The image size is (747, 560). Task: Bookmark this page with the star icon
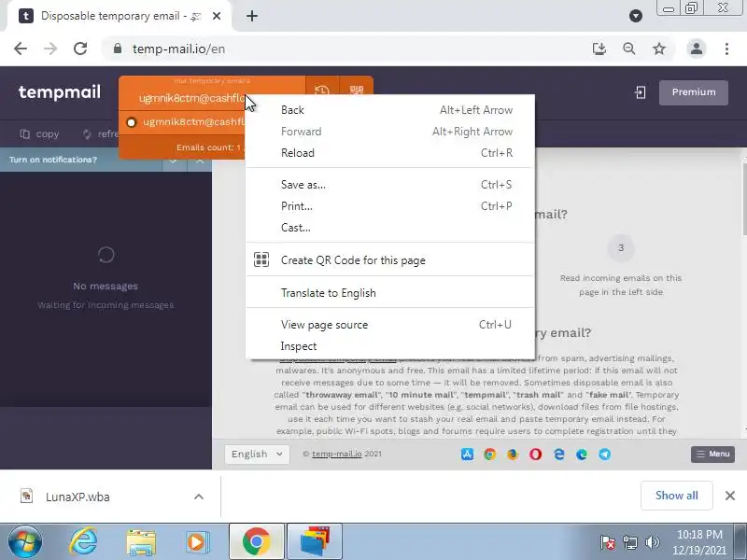(x=659, y=49)
